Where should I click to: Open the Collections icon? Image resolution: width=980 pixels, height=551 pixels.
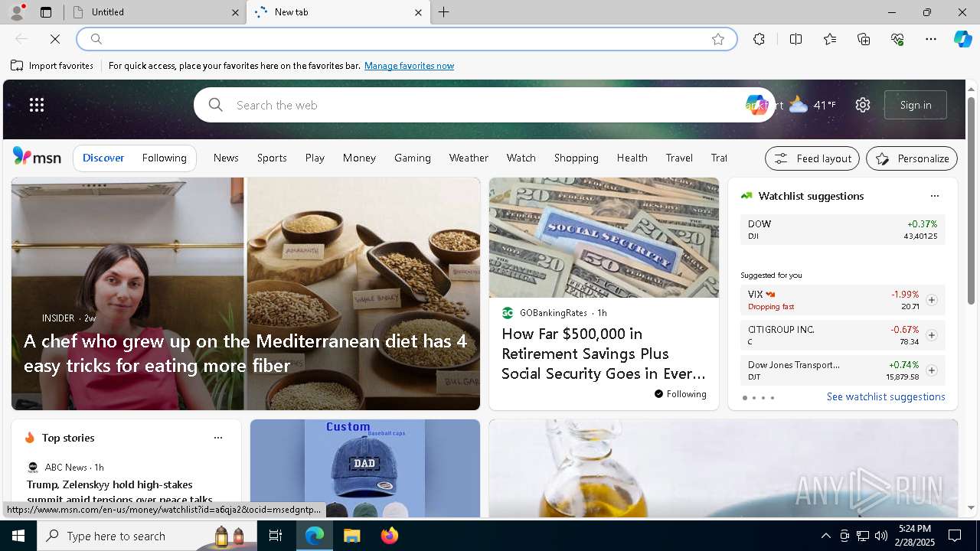pyautogui.click(x=864, y=39)
